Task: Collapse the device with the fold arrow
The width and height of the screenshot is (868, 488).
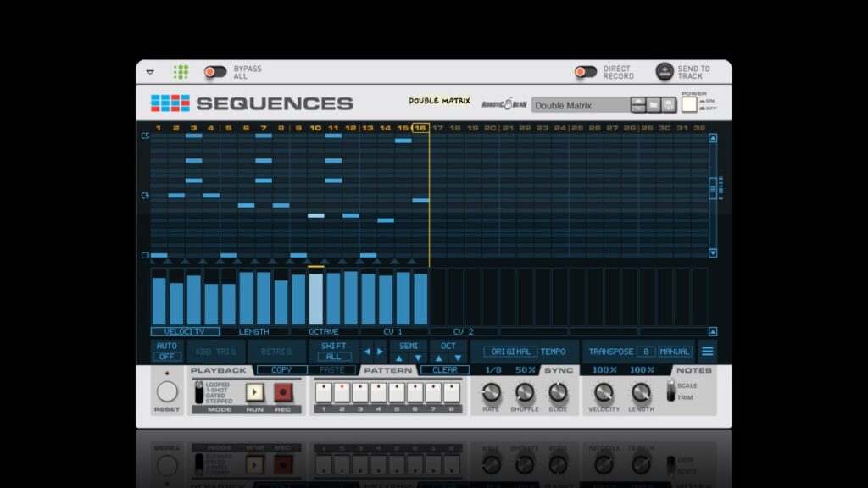Action: point(150,72)
